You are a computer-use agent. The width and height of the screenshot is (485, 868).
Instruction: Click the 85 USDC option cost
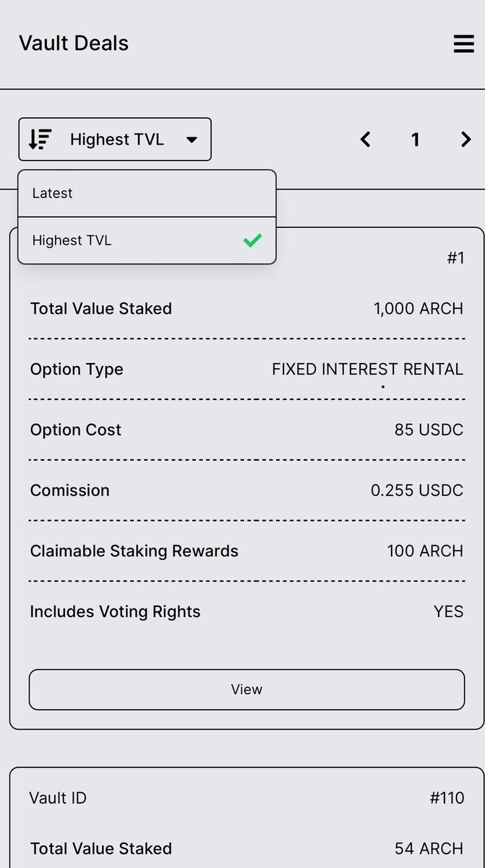coord(429,430)
